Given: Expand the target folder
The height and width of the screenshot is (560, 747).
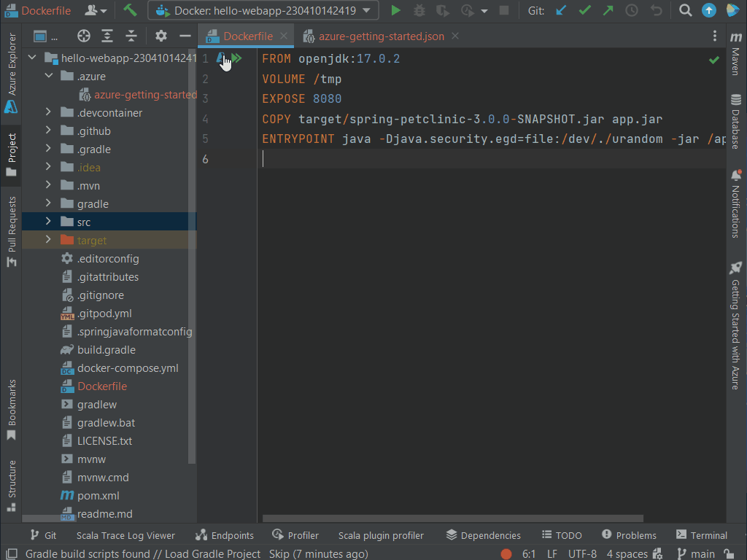Looking at the screenshot, I should click(x=48, y=239).
